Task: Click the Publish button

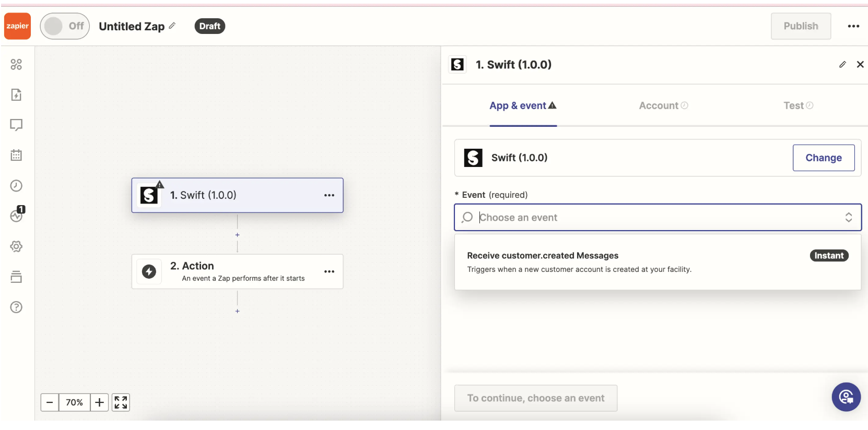Action: [801, 26]
